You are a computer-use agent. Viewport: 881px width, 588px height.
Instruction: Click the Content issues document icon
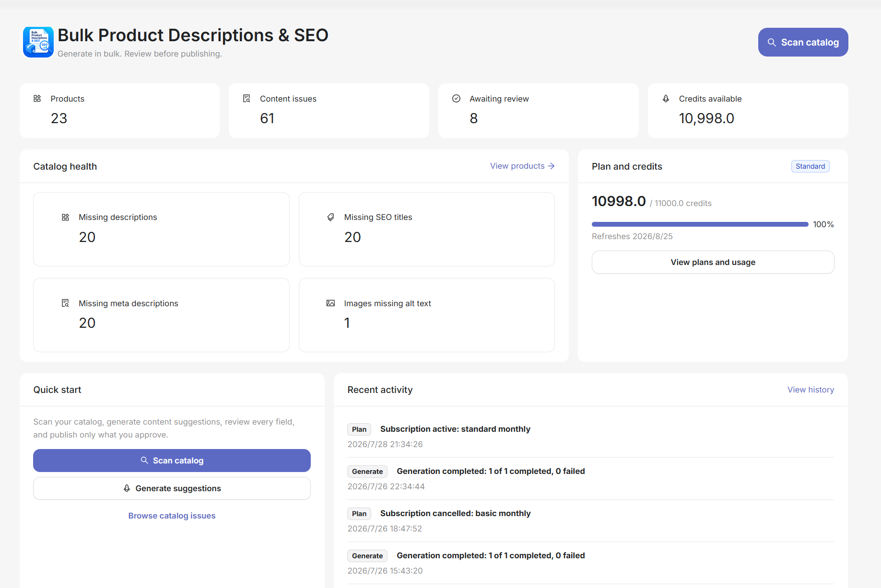tap(247, 99)
